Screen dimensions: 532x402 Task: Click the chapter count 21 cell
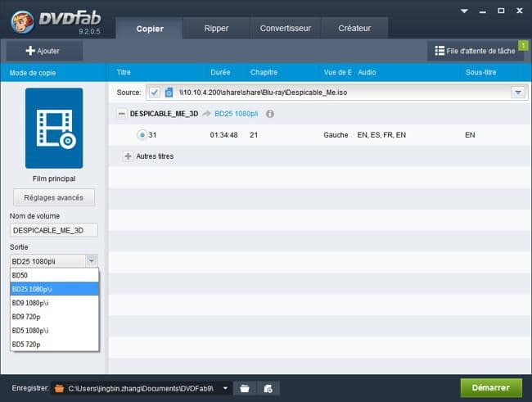(x=254, y=135)
